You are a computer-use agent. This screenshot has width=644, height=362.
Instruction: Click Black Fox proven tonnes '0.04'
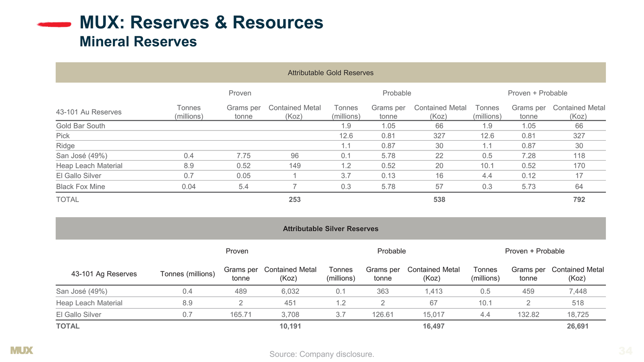189,187
